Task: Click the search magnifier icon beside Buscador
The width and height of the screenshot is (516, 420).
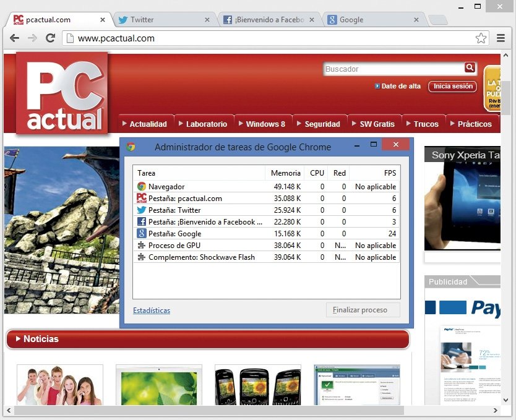Action: click(x=470, y=67)
